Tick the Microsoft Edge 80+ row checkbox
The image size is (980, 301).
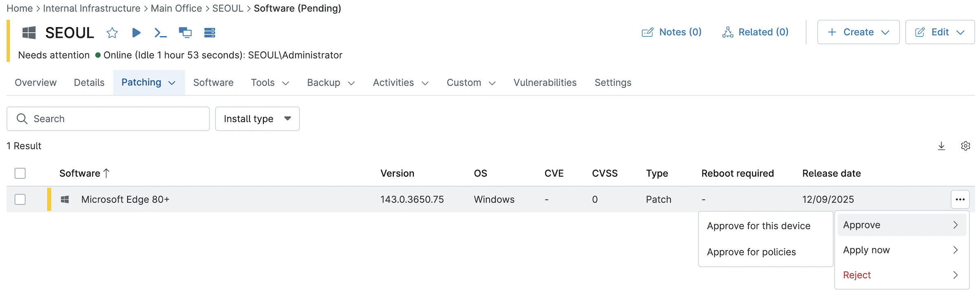[x=20, y=199]
